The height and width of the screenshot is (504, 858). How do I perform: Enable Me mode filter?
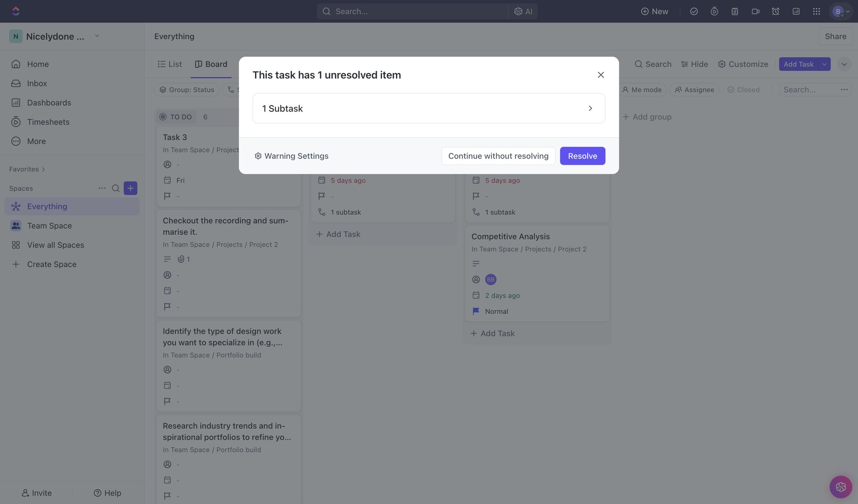point(642,89)
